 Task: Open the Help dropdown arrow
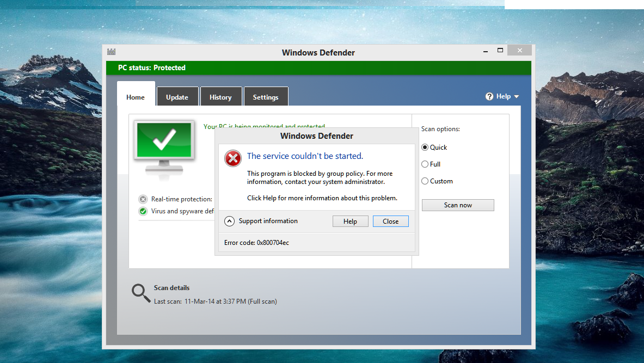click(516, 96)
